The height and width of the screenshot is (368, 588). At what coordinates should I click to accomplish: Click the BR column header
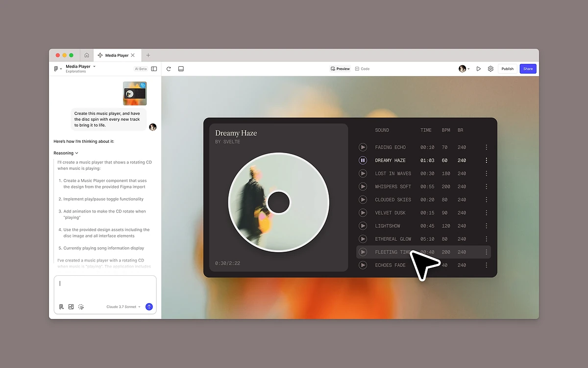(x=461, y=130)
